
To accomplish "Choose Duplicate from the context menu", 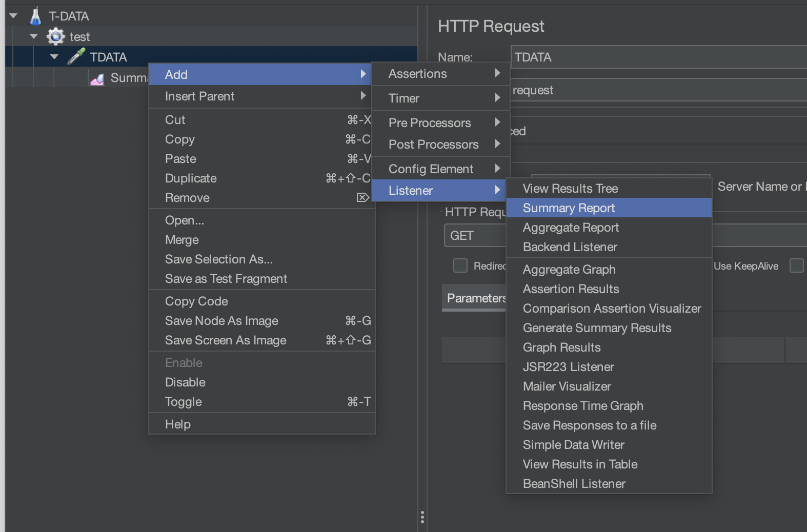I will [262, 178].
